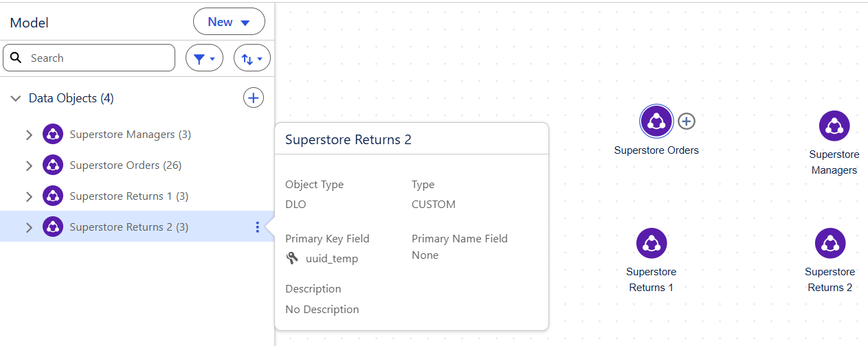Viewport: 868px width, 346px height.
Task: Open three-dot menu for Superstore Returns 2
Action: [x=257, y=227]
